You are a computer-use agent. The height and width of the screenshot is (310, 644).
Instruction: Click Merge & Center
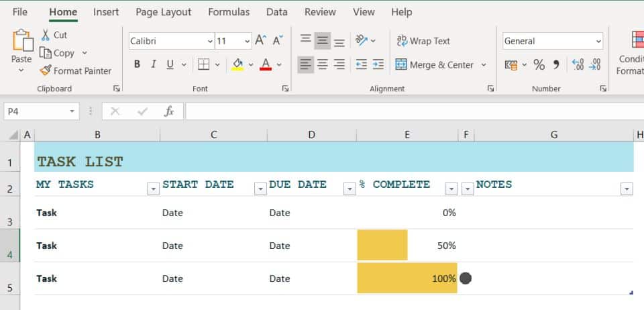coord(434,65)
